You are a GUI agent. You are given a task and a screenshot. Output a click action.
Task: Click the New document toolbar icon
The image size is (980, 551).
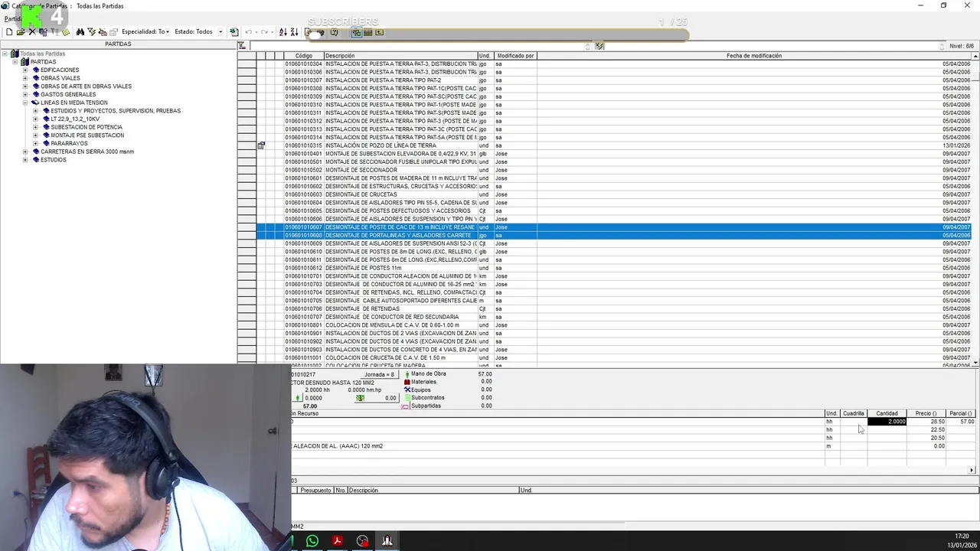[9, 32]
